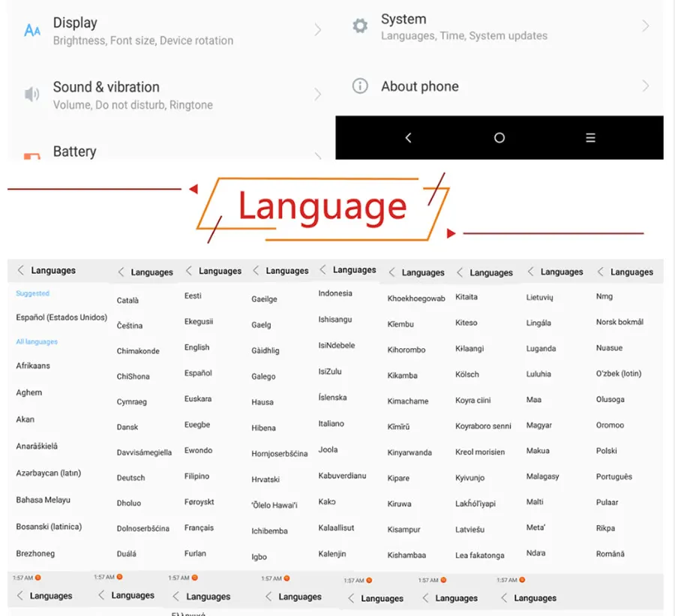Select Català language
The image size is (675, 616).
tap(127, 300)
